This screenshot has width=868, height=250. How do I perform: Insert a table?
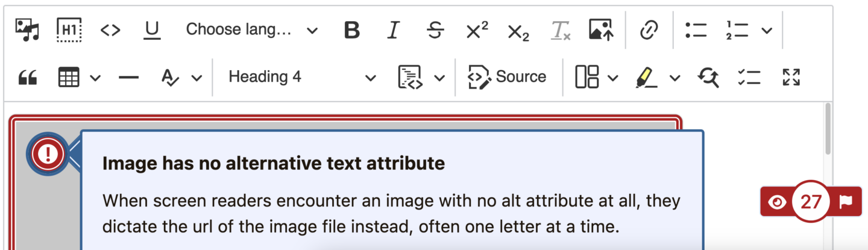point(69,77)
